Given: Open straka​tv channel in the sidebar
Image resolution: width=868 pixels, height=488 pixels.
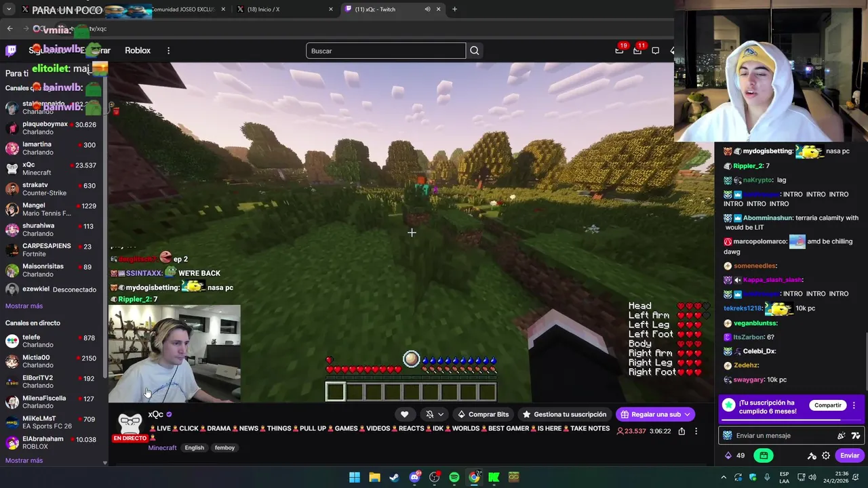Looking at the screenshot, I should (53, 189).
